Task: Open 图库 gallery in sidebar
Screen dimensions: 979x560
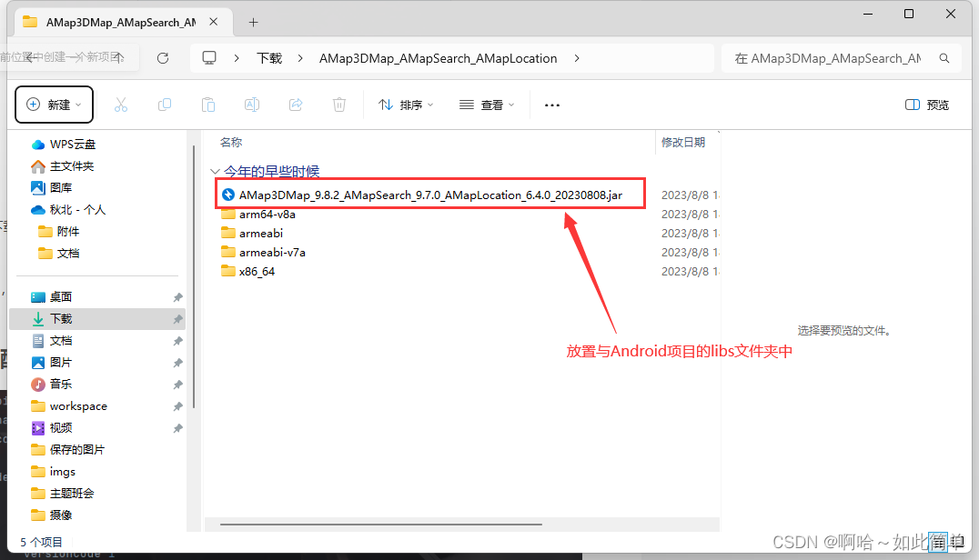Action: [61, 187]
